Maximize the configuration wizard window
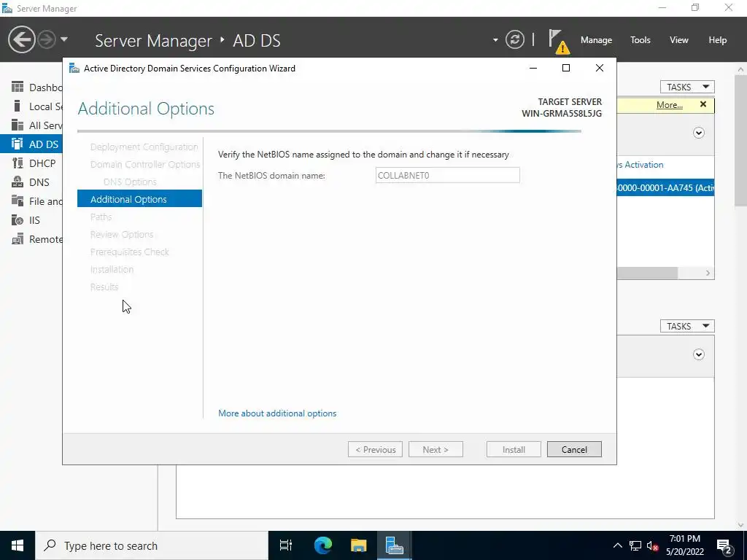 566,68
